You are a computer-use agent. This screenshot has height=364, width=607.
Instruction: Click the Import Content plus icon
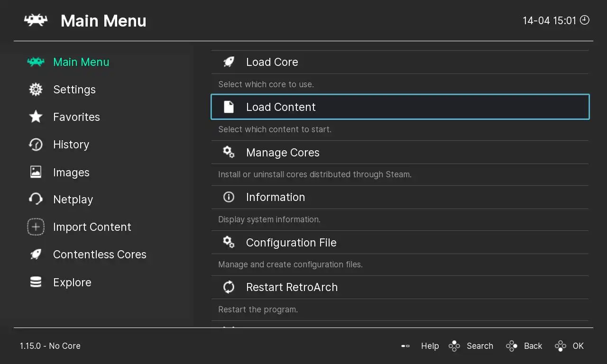(x=36, y=227)
